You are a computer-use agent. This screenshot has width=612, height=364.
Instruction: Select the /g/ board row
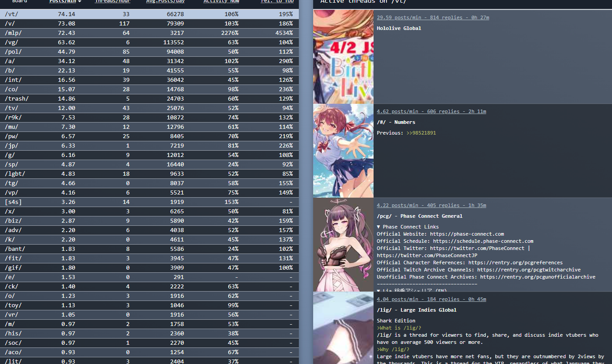(149, 155)
